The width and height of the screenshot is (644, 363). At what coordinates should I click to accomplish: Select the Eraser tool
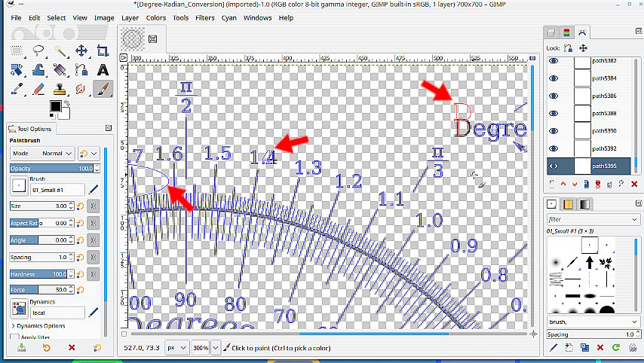pyautogui.click(x=38, y=89)
